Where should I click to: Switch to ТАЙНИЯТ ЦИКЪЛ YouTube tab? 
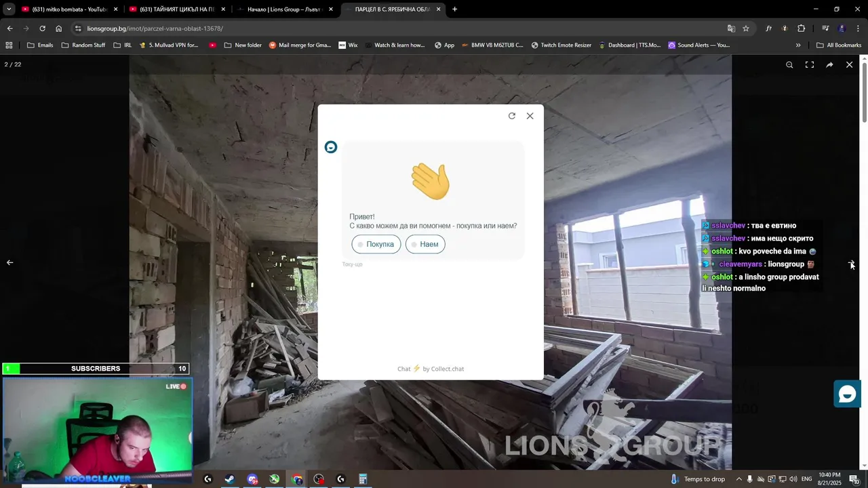coord(176,9)
